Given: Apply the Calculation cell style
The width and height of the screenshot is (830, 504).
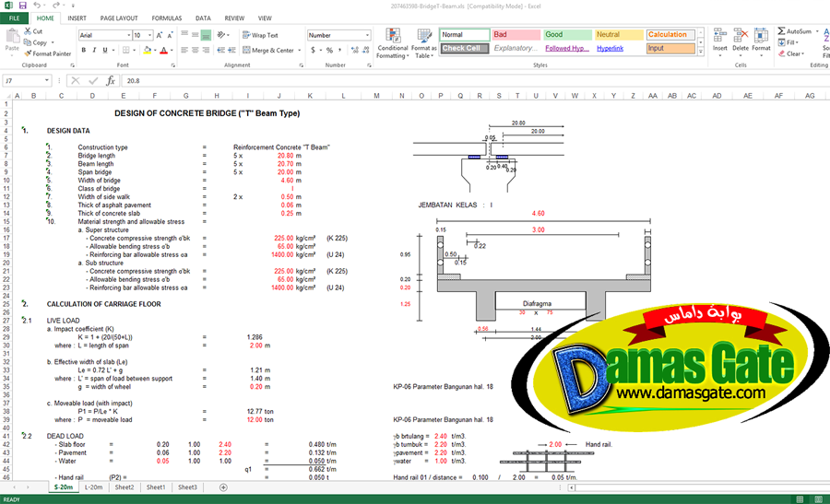Looking at the screenshot, I should [670, 34].
